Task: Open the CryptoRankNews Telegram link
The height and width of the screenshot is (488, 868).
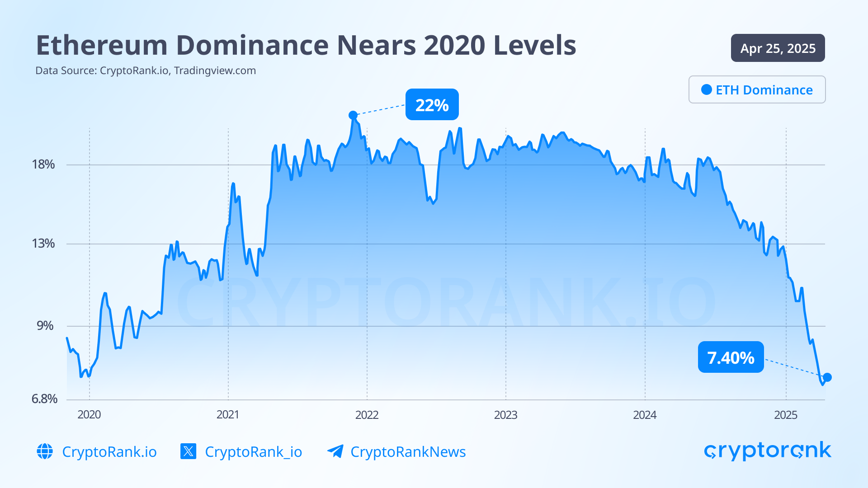Action: pyautogui.click(x=408, y=451)
